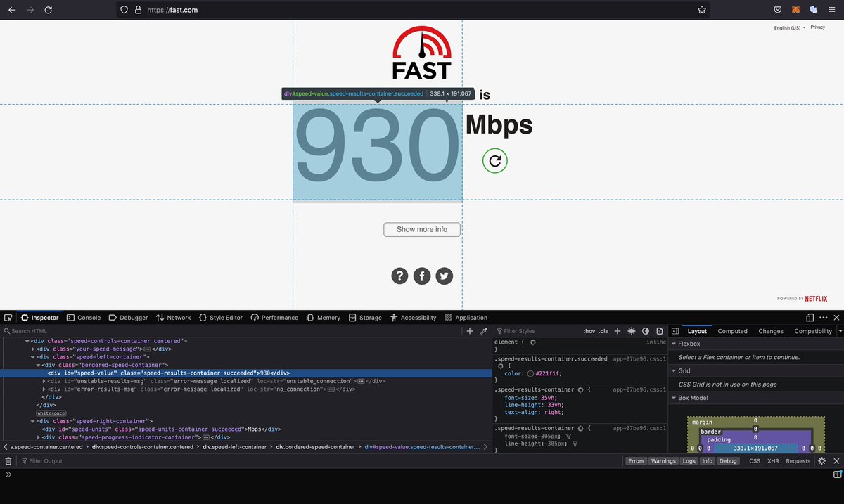Image resolution: width=844 pixels, height=504 pixels.
Task: Open the shield tracking protection icon
Action: 124,10
